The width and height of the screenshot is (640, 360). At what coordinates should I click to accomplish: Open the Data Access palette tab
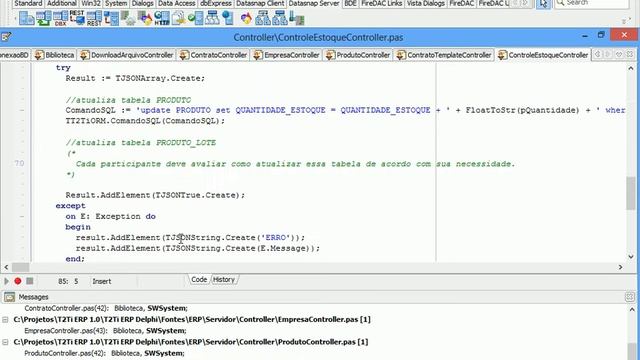coord(177,3)
